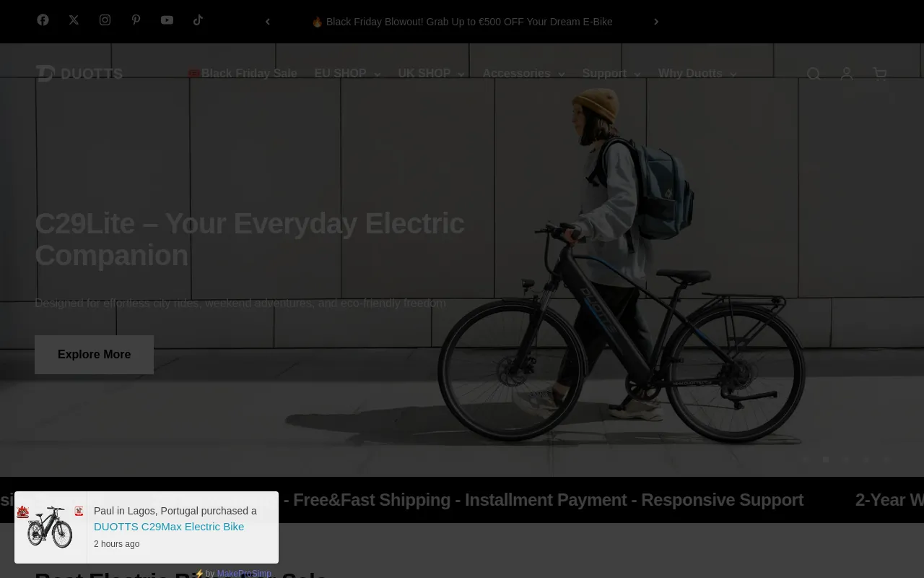Image resolution: width=924 pixels, height=578 pixels.
Task: Open the X (Twitter) social icon
Action: [x=74, y=20]
